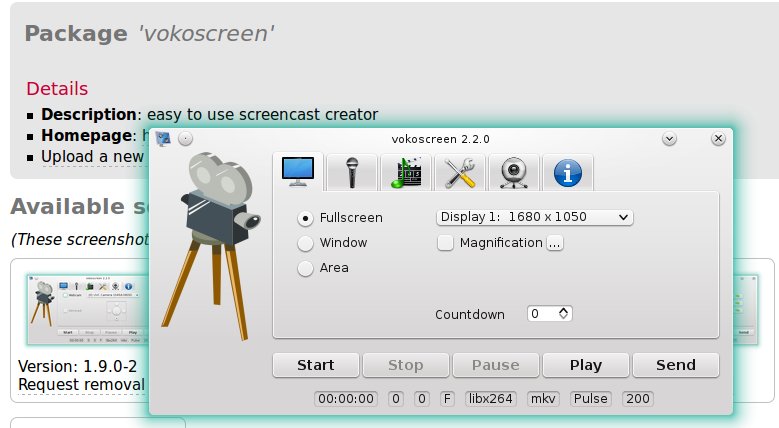Viewport: 779px width, 428px height.
Task: Click the Pulse audio status label
Action: tap(590, 399)
